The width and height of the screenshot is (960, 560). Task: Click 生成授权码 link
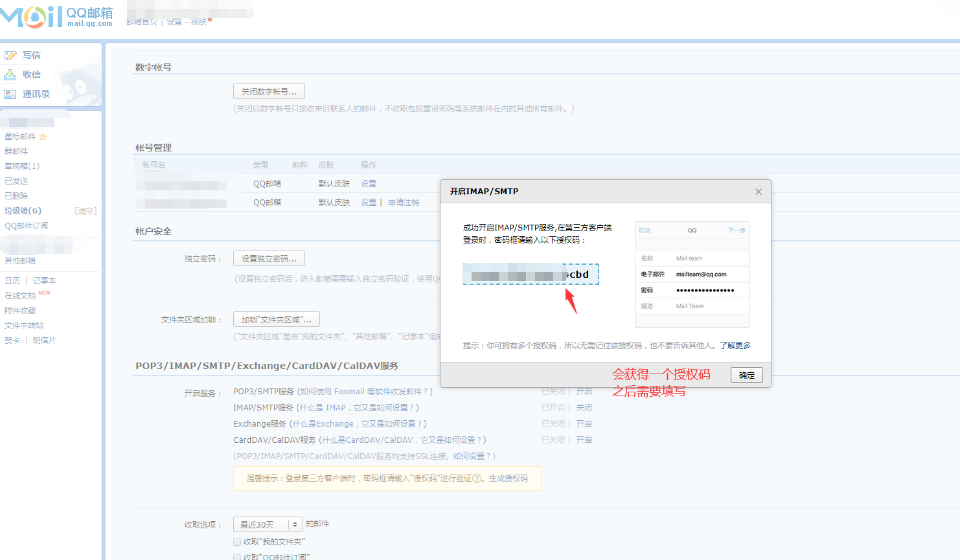(x=508, y=478)
